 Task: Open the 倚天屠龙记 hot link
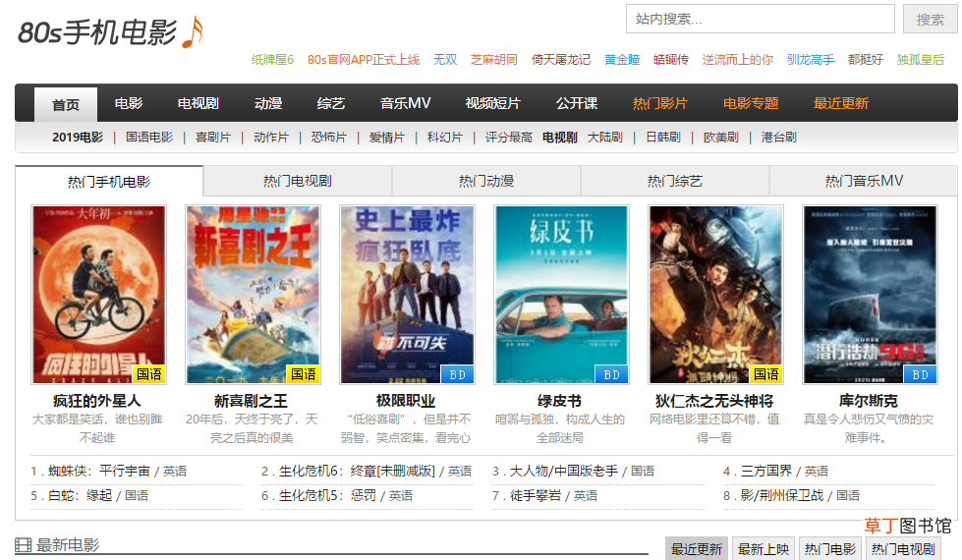point(561,60)
